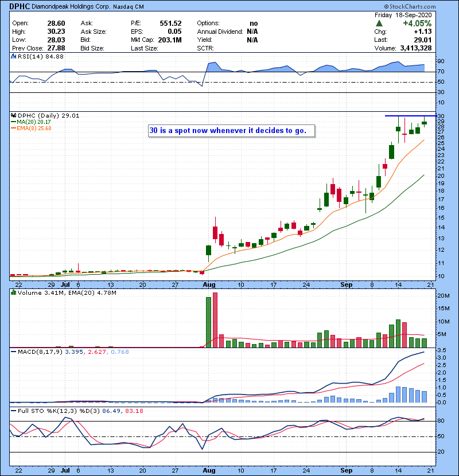The height and width of the screenshot is (476, 459).
Task: Click the Volume value 3,413,328
Action: coord(416,48)
